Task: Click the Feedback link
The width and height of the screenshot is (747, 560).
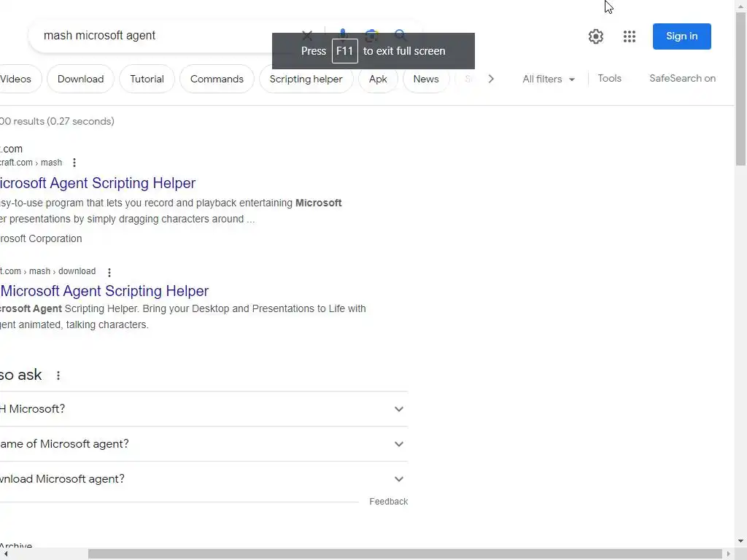Action: (x=388, y=502)
